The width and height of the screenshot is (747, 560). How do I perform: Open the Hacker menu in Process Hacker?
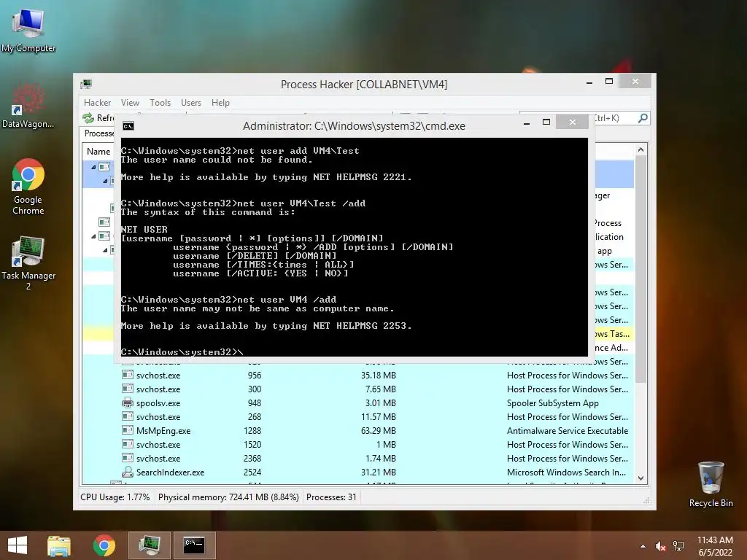(97, 103)
